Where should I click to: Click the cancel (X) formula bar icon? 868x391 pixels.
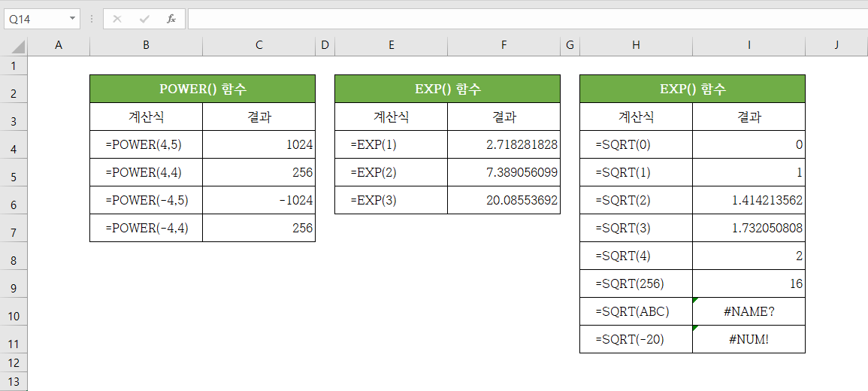(x=116, y=19)
